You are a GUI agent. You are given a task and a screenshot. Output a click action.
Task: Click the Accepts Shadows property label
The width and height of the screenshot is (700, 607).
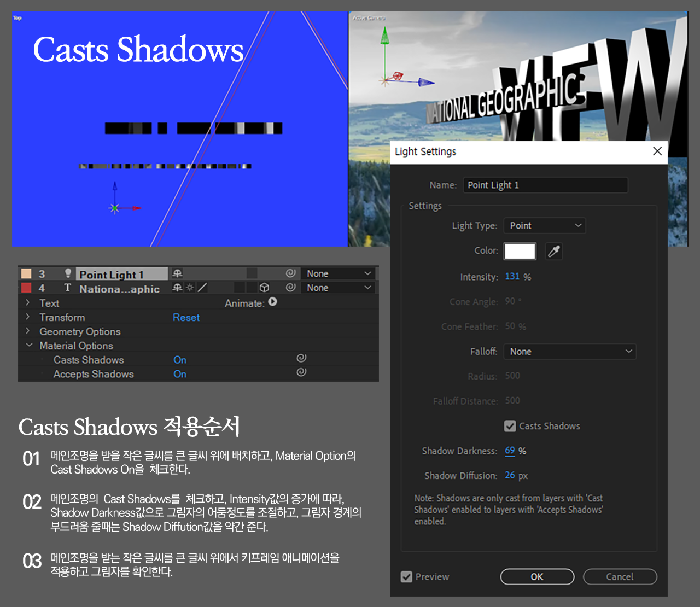(x=94, y=374)
